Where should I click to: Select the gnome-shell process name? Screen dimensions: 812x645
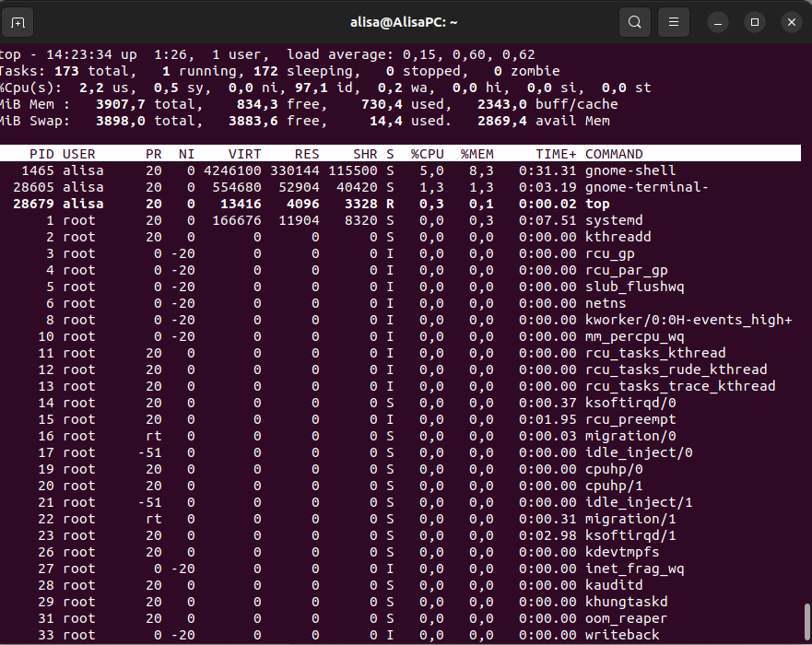[630, 170]
